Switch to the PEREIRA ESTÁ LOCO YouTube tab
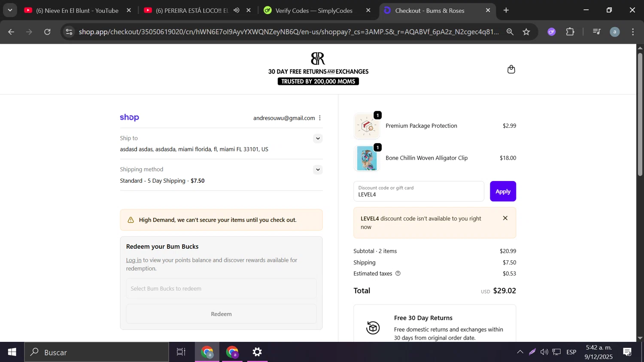The width and height of the screenshot is (644, 362). 191,10
